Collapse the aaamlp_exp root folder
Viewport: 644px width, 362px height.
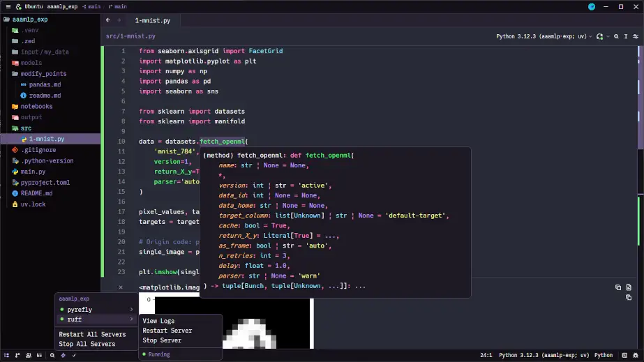click(x=50, y=20)
